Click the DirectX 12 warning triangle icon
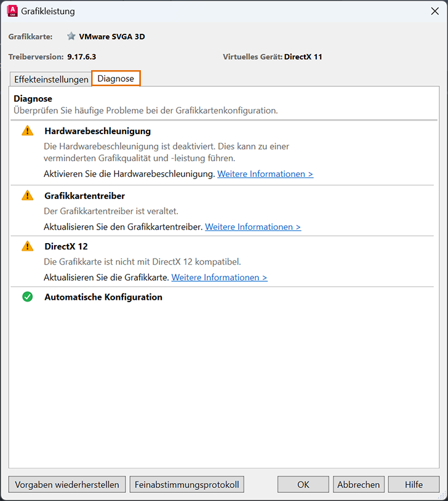Image resolution: width=448 pixels, height=501 pixels. (x=28, y=246)
